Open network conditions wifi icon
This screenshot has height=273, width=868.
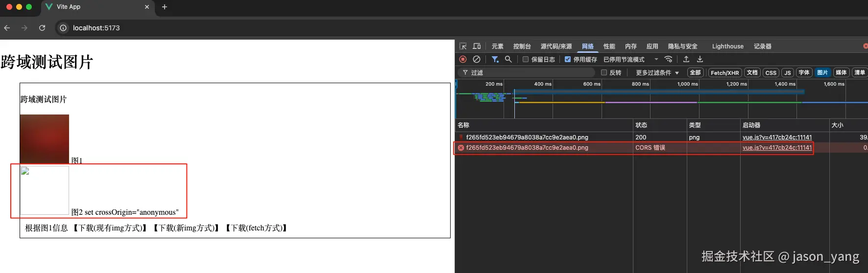668,59
